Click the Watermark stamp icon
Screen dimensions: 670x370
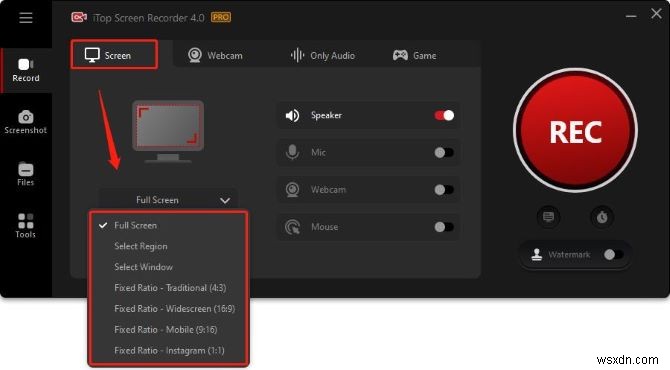click(x=537, y=255)
